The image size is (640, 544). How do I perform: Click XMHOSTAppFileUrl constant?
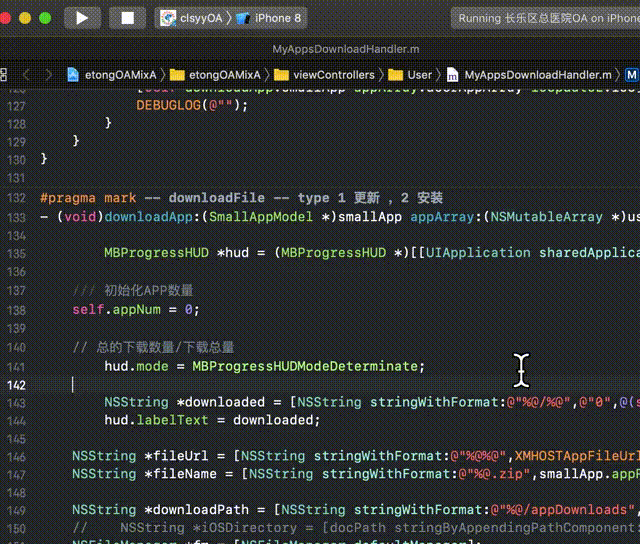click(577, 455)
